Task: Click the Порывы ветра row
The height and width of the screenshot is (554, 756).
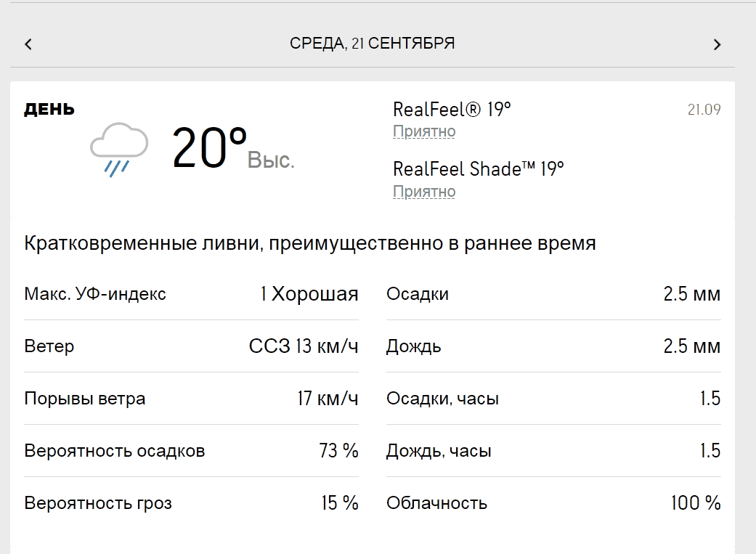Action: tap(191, 399)
